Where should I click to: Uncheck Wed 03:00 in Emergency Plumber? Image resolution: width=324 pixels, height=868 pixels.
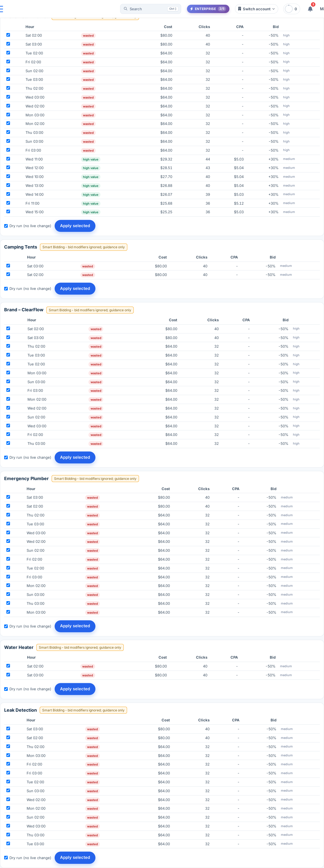coord(8,532)
